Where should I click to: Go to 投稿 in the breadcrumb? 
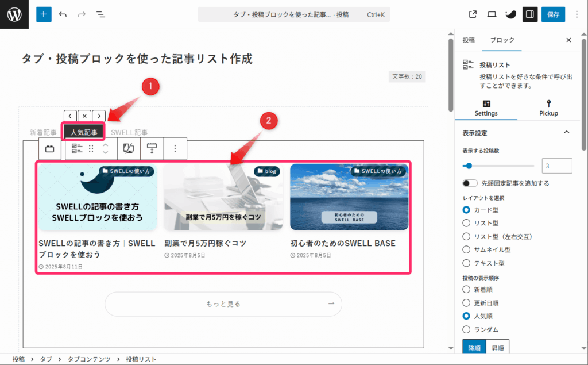click(x=18, y=359)
